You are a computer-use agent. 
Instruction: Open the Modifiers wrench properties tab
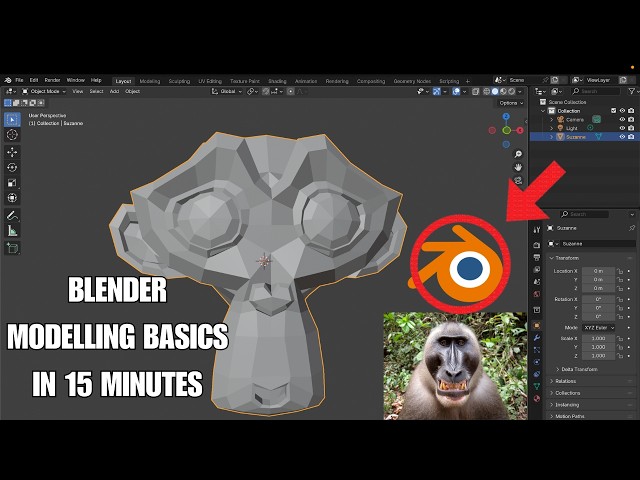[x=537, y=338]
